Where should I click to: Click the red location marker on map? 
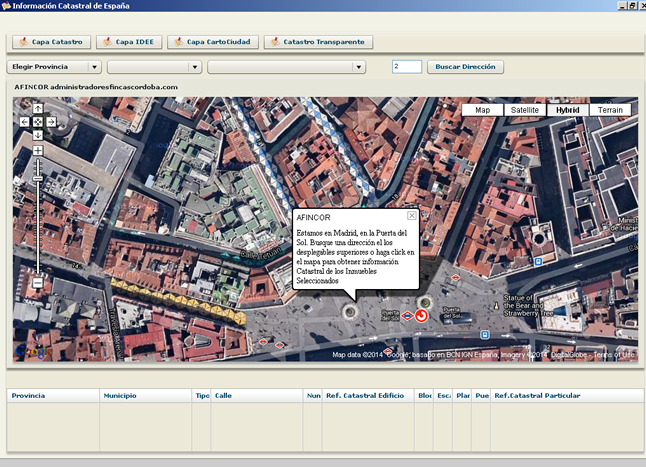click(x=421, y=316)
